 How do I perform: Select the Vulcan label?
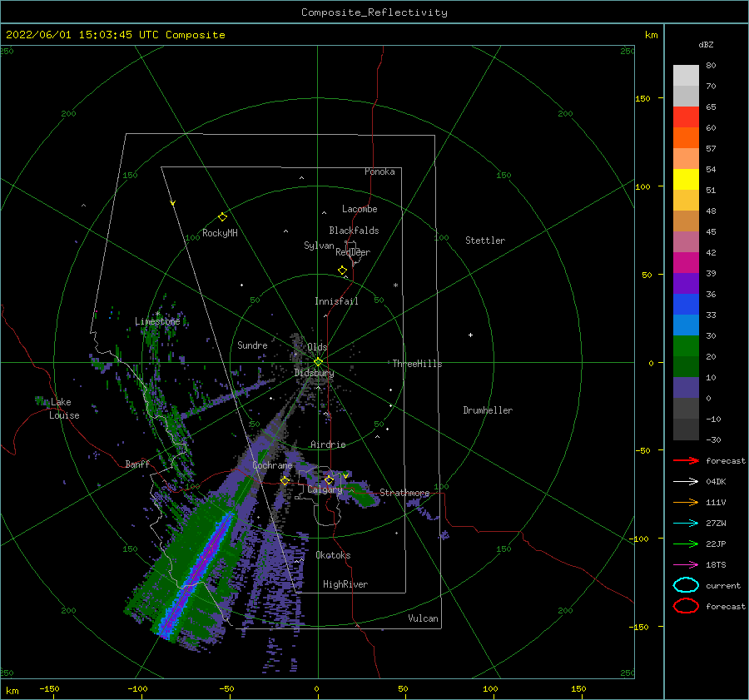click(423, 618)
